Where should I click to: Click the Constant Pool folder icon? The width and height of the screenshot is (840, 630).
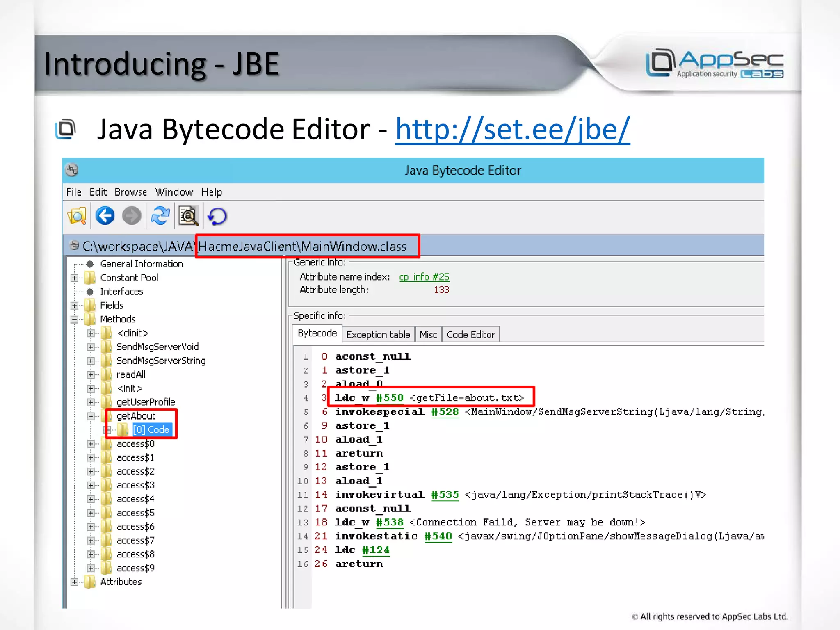[x=90, y=278]
